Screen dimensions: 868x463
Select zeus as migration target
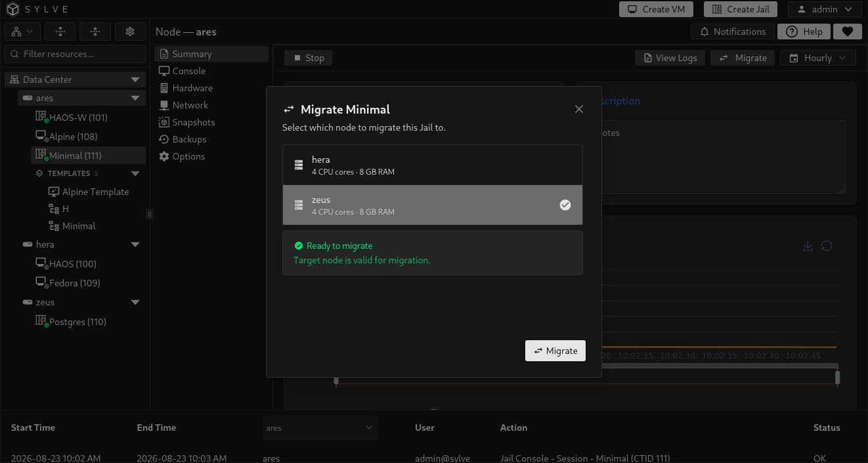(x=433, y=205)
